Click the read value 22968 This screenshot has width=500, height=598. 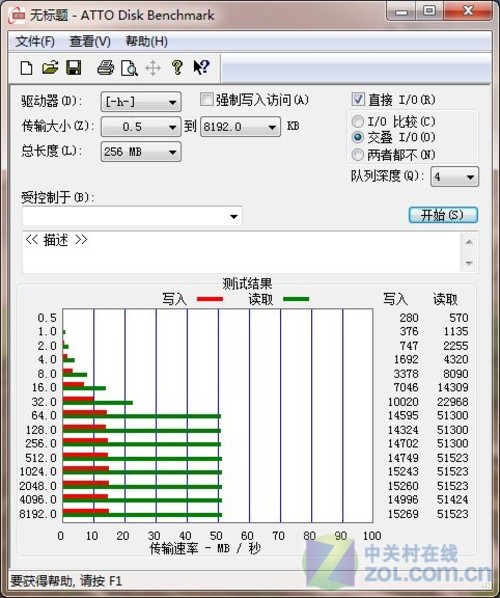(x=453, y=402)
